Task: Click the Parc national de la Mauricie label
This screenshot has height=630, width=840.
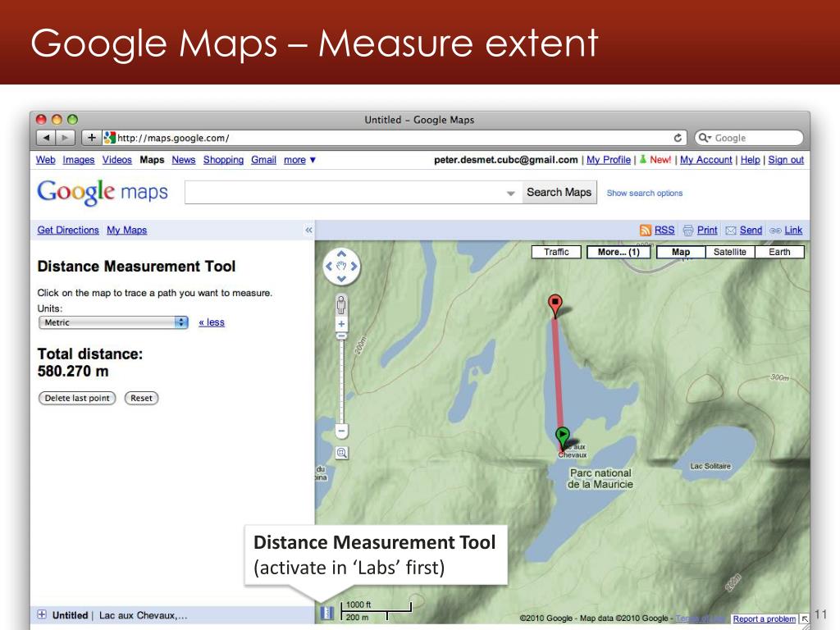Action: point(600,478)
